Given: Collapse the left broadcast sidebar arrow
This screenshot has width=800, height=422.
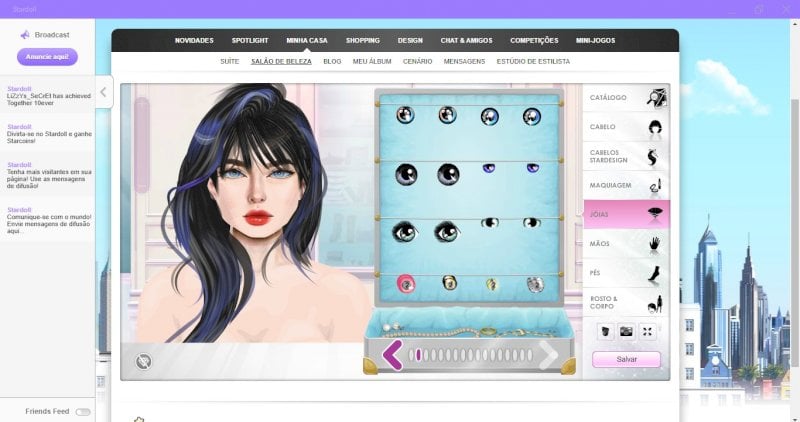Looking at the screenshot, I should click(x=104, y=92).
